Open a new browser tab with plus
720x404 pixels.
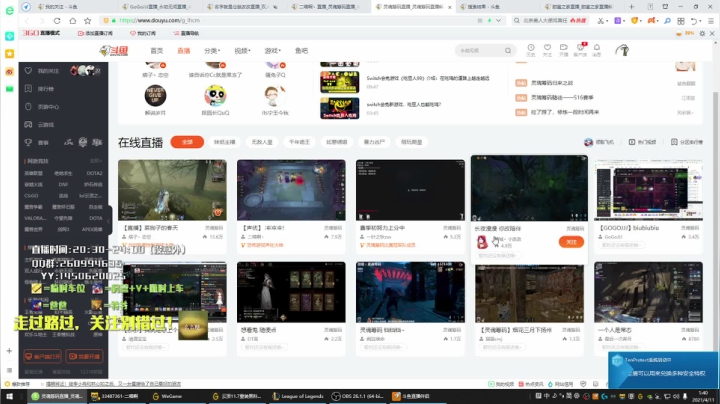632,6
